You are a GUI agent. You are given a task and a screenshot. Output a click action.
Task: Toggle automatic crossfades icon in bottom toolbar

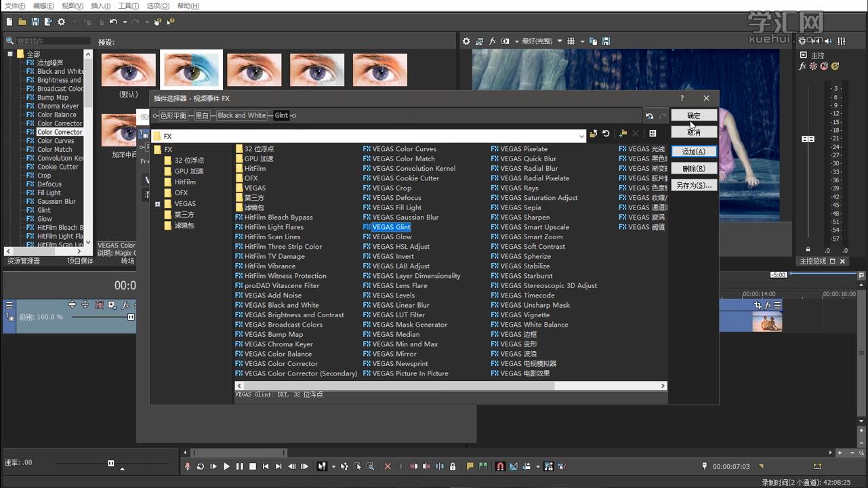click(x=513, y=466)
